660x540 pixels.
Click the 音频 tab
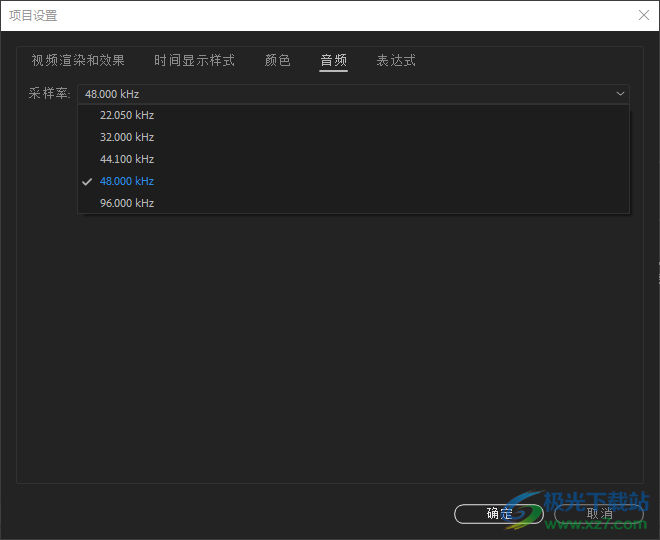click(333, 60)
